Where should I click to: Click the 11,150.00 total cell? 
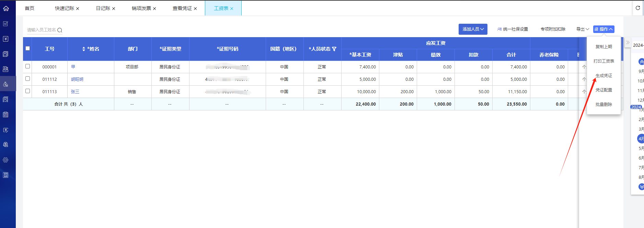[511, 92]
